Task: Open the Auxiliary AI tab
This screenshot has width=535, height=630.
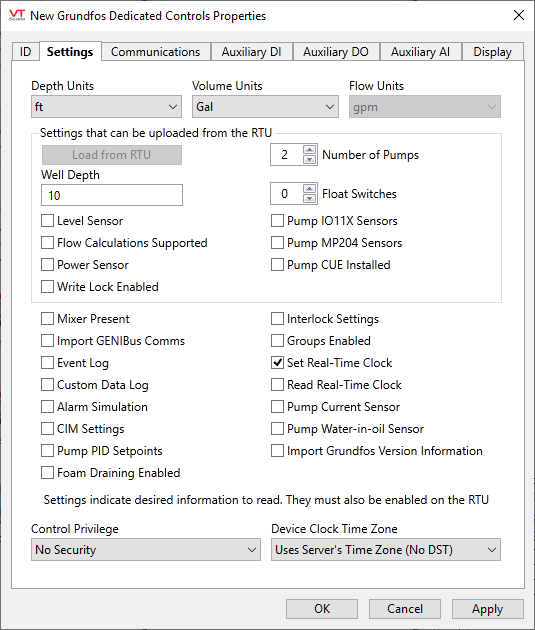Action: pos(420,52)
